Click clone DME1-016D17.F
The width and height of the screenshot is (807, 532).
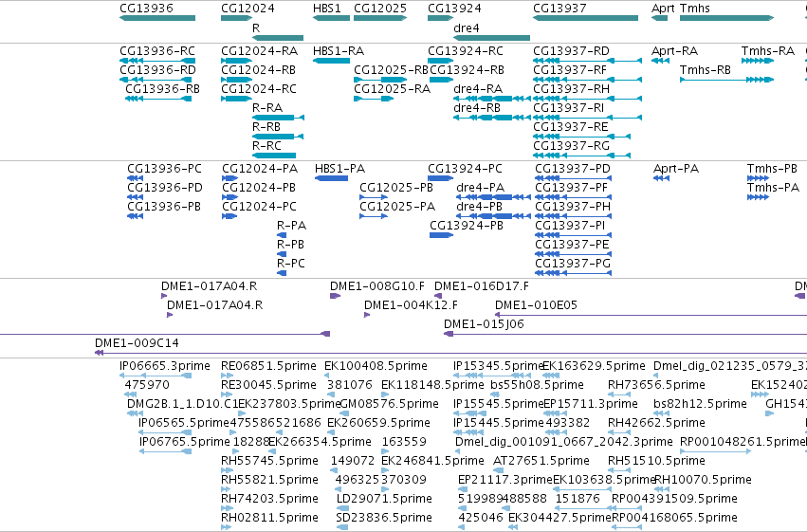[438, 295]
